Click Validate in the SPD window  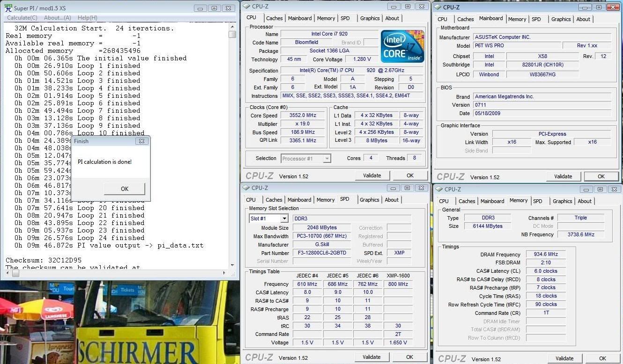coord(371,357)
